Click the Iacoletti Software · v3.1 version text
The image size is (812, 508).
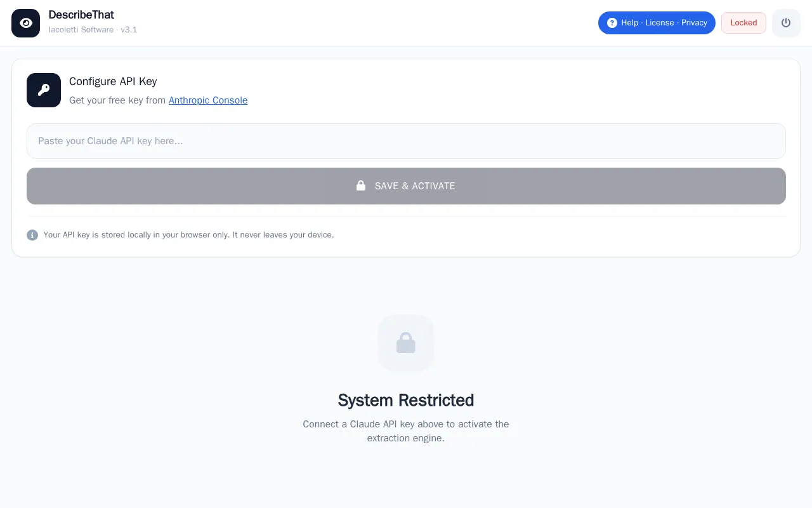(x=93, y=30)
